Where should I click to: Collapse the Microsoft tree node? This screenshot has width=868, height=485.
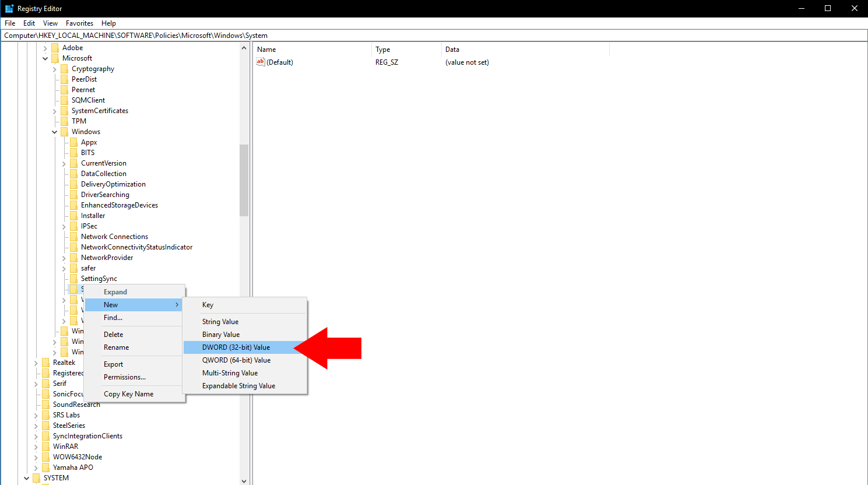45,58
